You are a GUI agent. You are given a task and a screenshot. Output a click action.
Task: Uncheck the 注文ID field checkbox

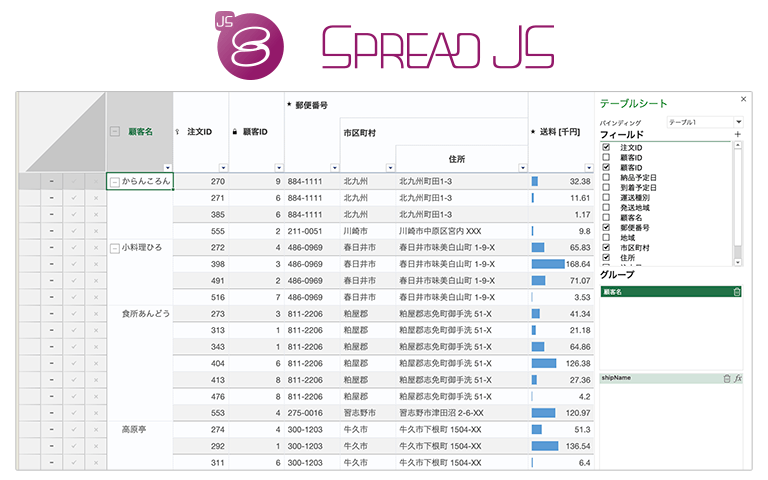tap(606, 147)
